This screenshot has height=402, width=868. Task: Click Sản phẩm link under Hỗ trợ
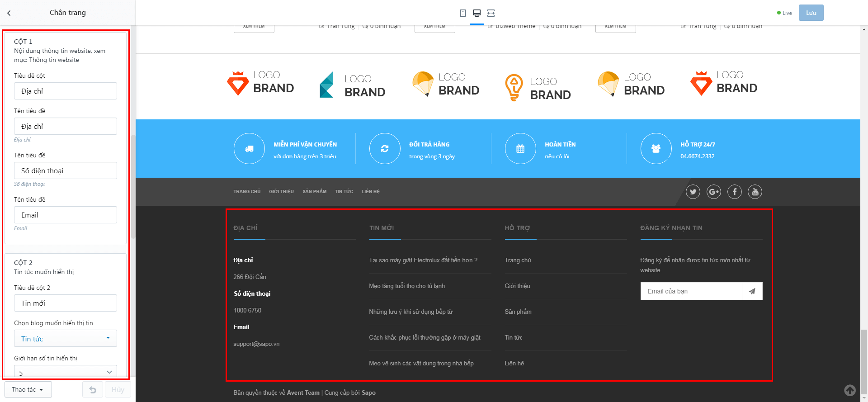pos(518,312)
